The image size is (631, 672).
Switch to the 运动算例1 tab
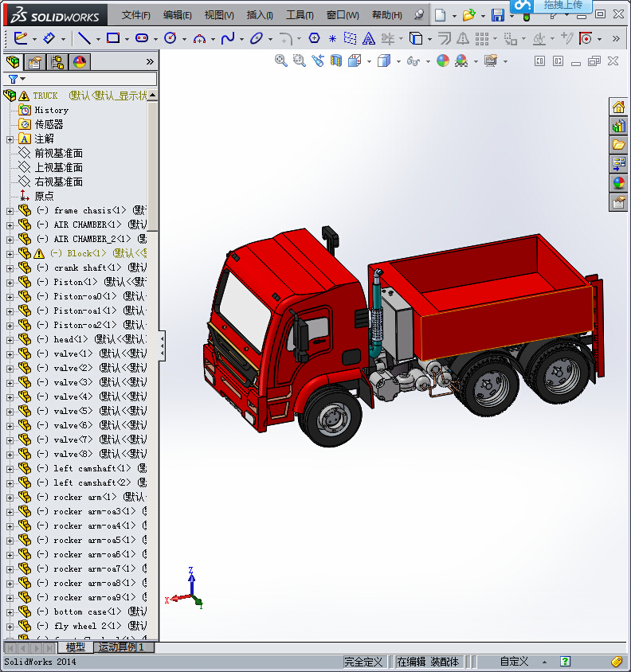121,647
